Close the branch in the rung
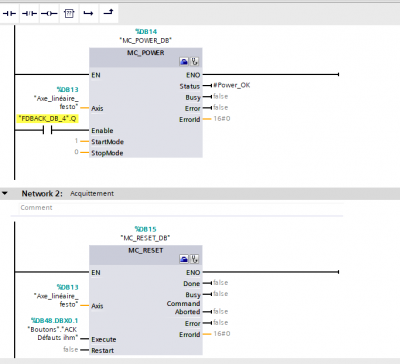 coord(108,13)
